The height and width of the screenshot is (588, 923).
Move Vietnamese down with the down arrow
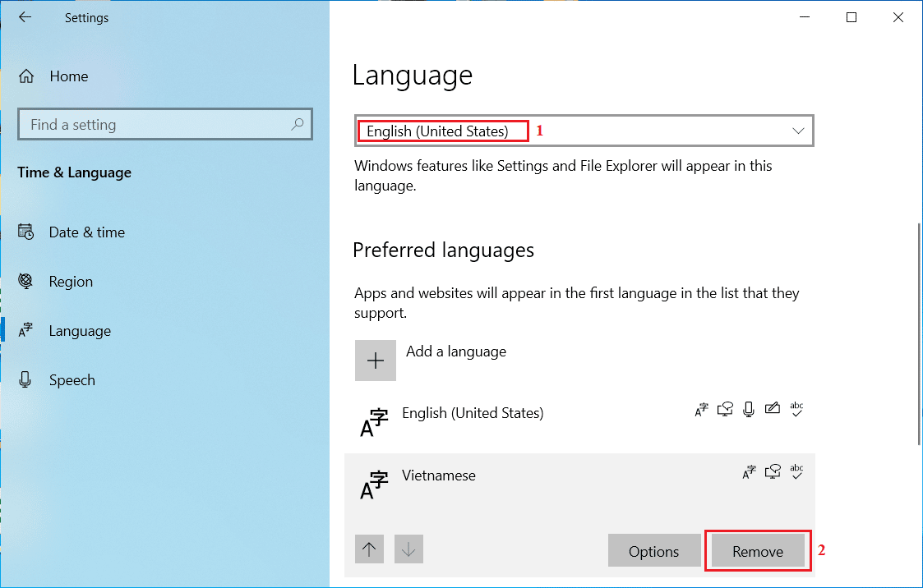point(408,549)
